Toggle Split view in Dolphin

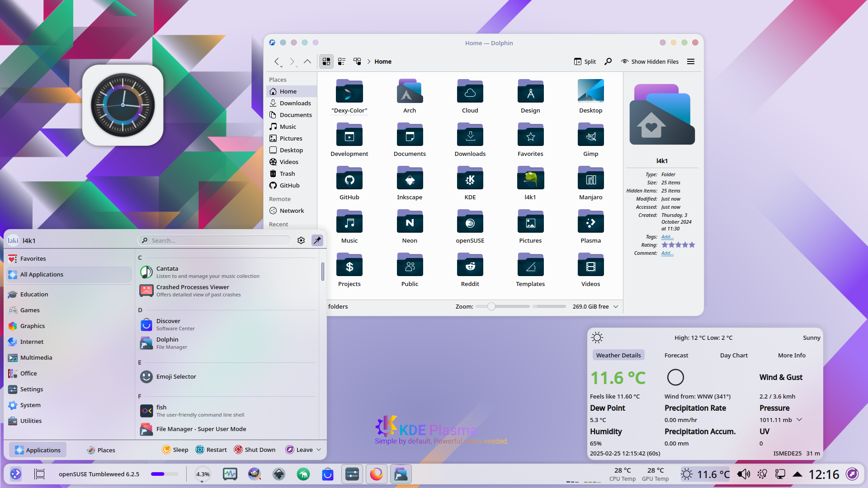coord(585,61)
